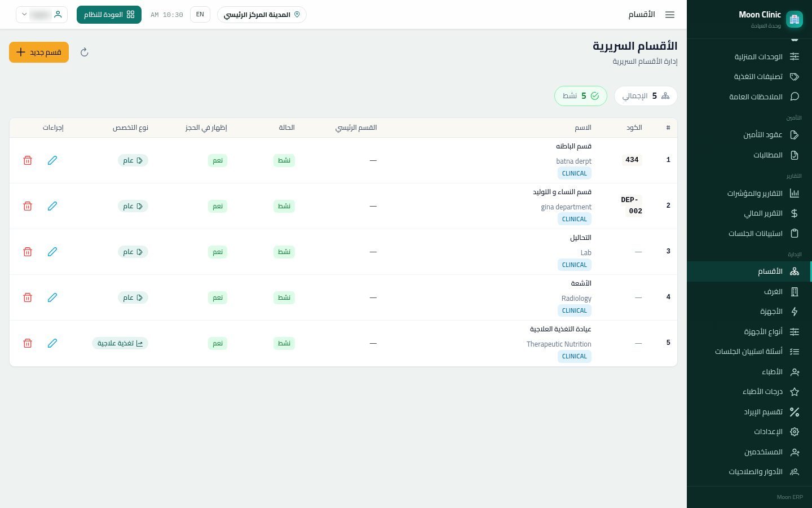This screenshot has width=812, height=508.
Task: Open الملاحظات العامة in sidebar
Action: click(x=749, y=97)
